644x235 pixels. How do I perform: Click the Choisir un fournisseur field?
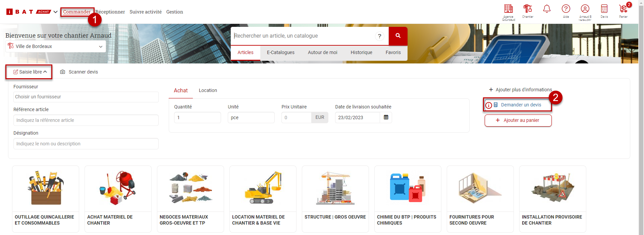click(x=86, y=97)
